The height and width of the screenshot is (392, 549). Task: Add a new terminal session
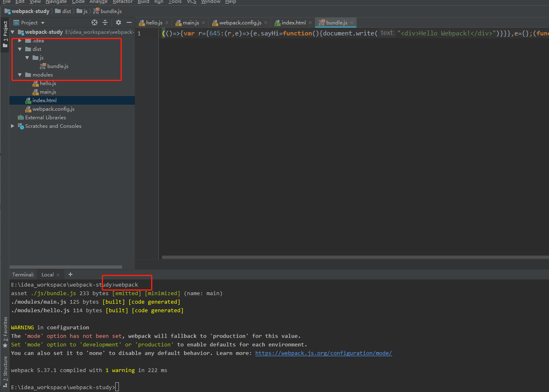pyautogui.click(x=70, y=274)
